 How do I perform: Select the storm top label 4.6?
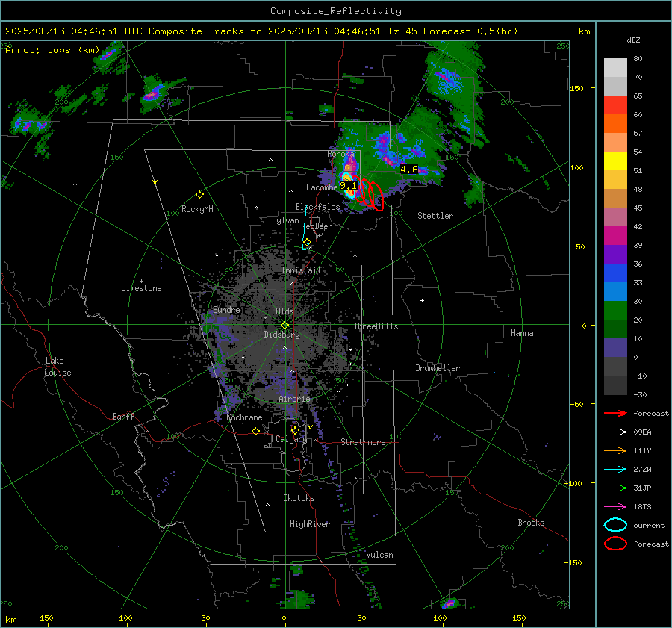[409, 170]
